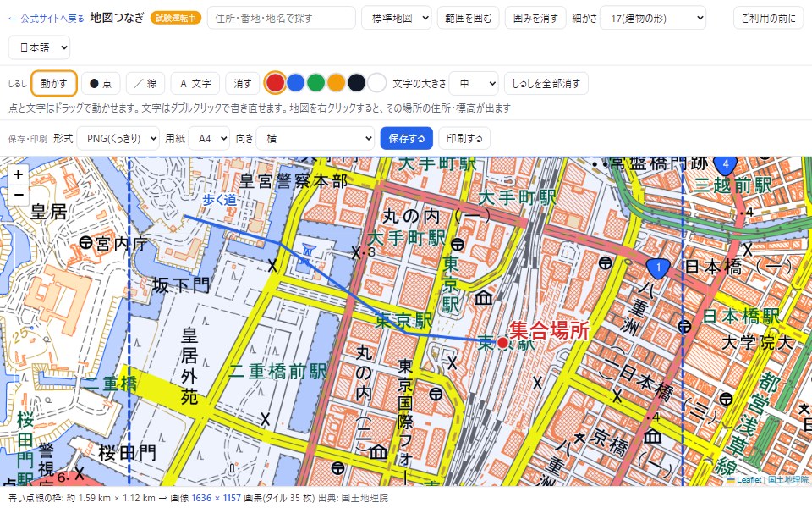
Task: Click the blue 歩く道 label on map
Action: [x=220, y=200]
